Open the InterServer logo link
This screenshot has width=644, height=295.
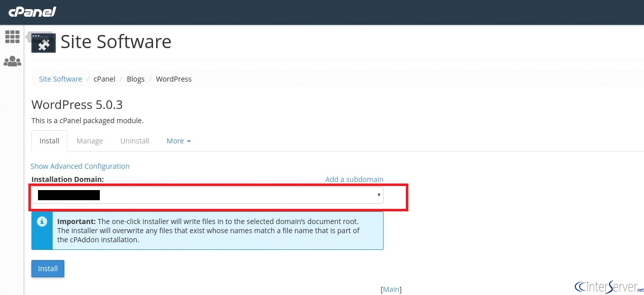(x=610, y=286)
